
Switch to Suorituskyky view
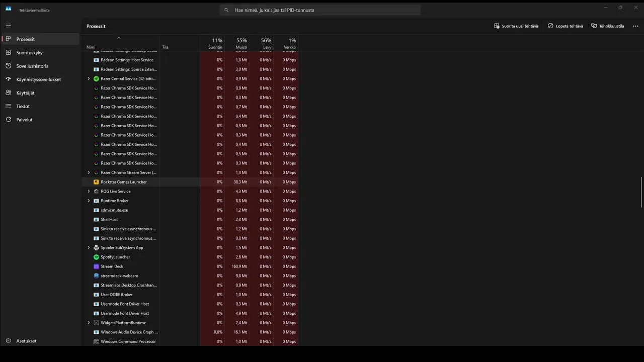click(40, 52)
